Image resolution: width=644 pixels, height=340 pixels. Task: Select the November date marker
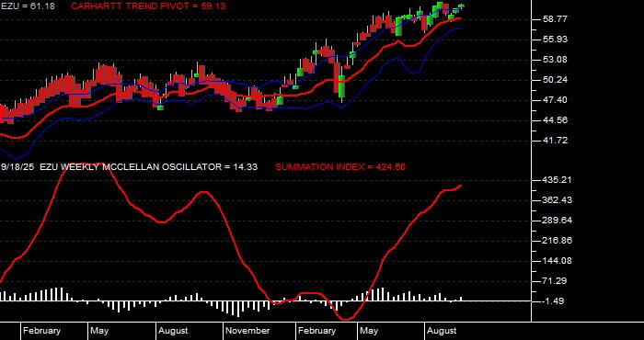tap(247, 331)
